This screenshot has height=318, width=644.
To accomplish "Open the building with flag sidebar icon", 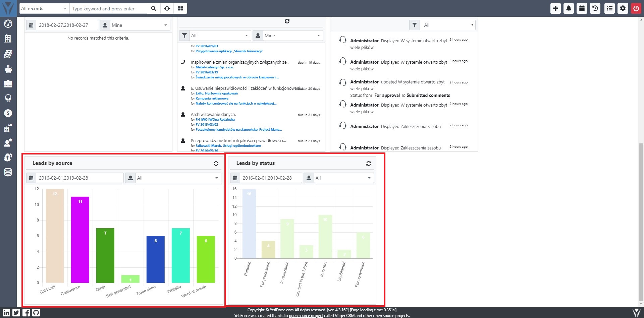I will pos(8,128).
